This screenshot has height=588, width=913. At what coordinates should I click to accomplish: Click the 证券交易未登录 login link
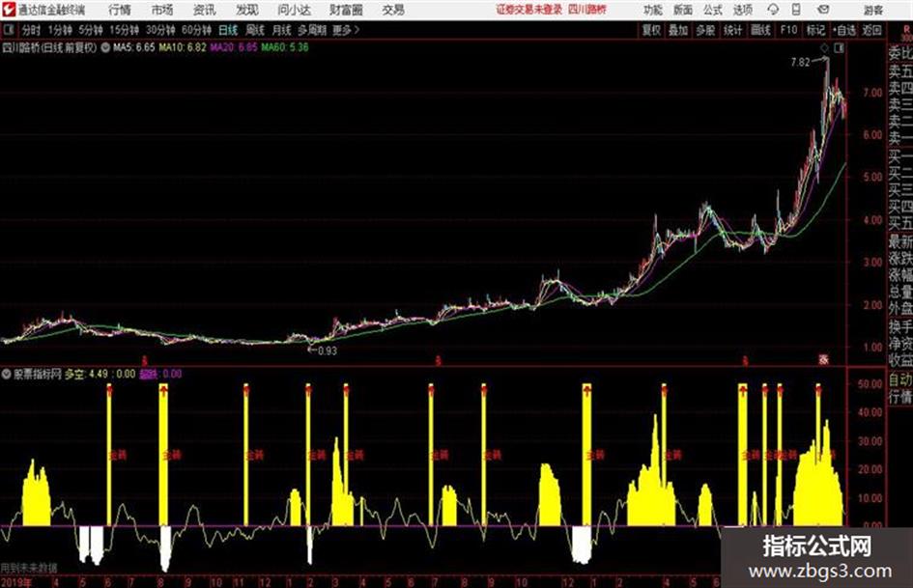click(x=529, y=10)
